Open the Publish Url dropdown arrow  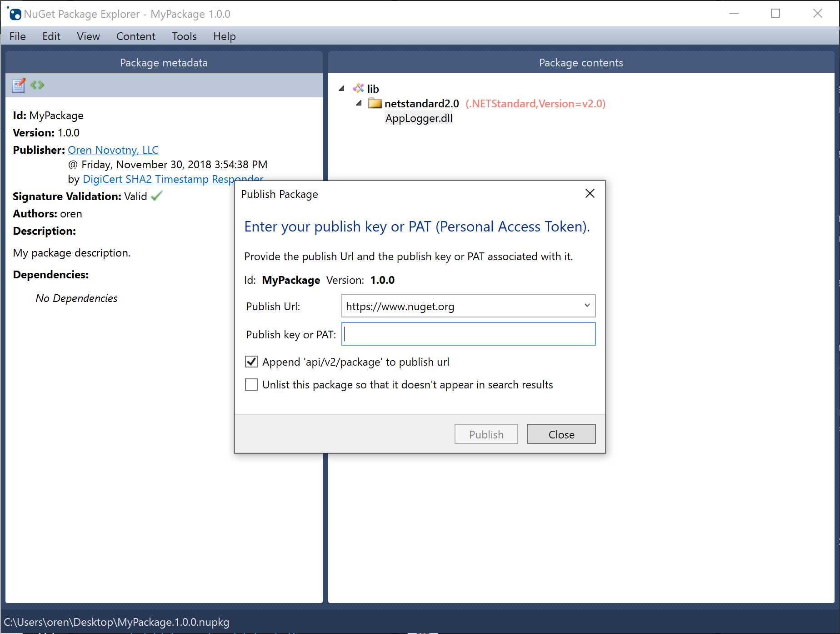click(x=587, y=306)
